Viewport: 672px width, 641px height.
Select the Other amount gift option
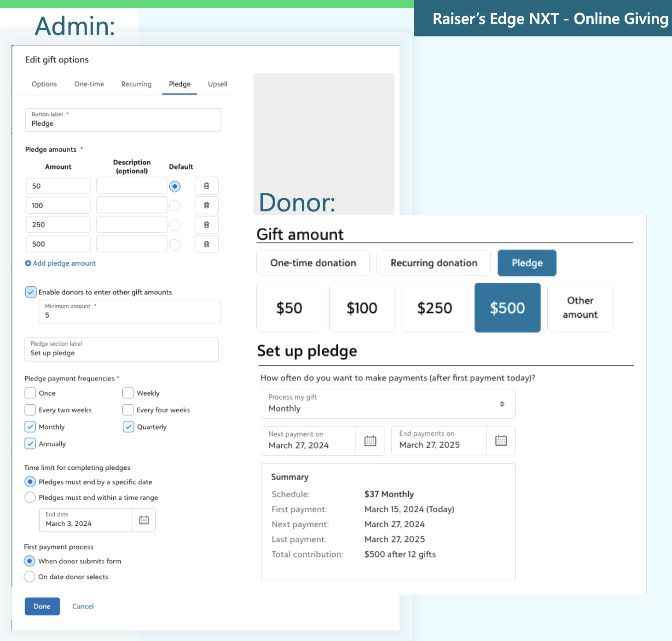[x=580, y=307]
